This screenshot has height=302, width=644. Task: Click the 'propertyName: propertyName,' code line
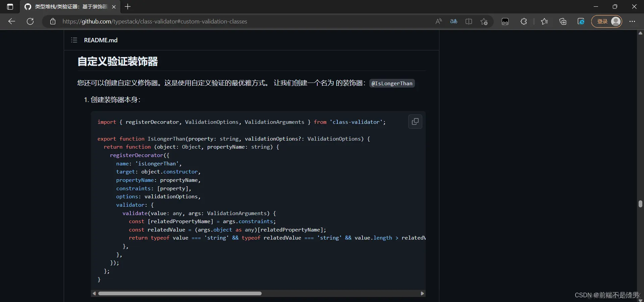point(158,180)
